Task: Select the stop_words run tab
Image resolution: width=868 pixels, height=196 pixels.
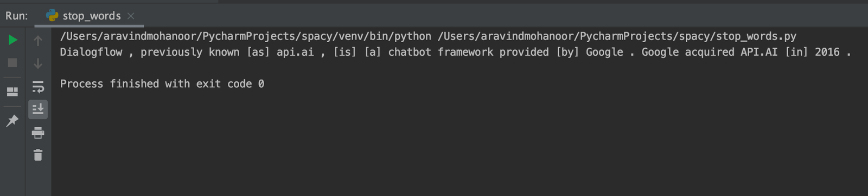Action: click(x=90, y=16)
